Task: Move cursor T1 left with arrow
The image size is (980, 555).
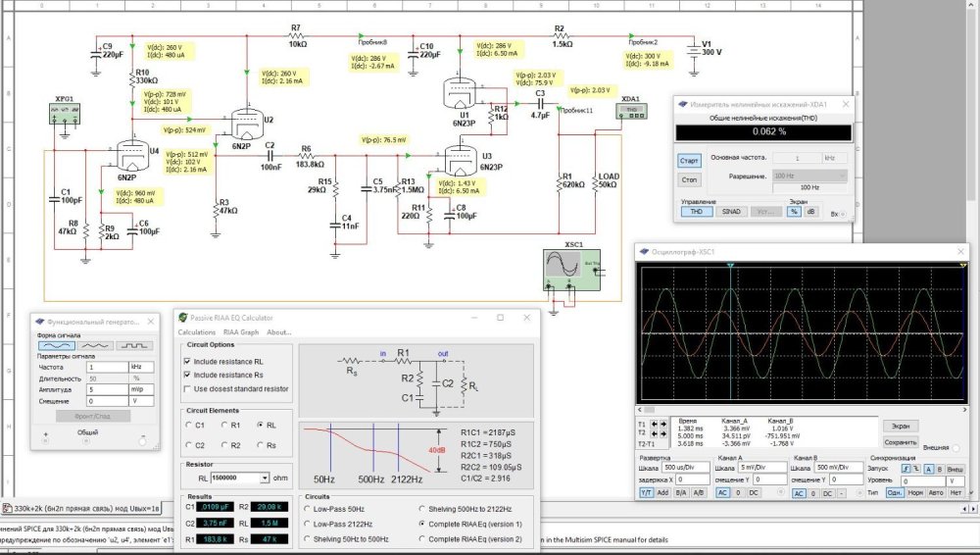Action: click(x=654, y=426)
